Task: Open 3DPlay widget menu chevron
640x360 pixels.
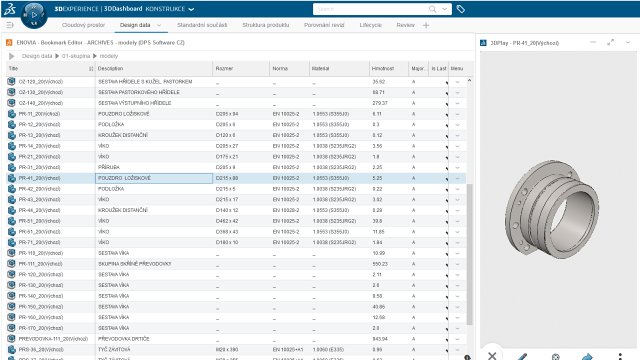Action: click(x=628, y=42)
